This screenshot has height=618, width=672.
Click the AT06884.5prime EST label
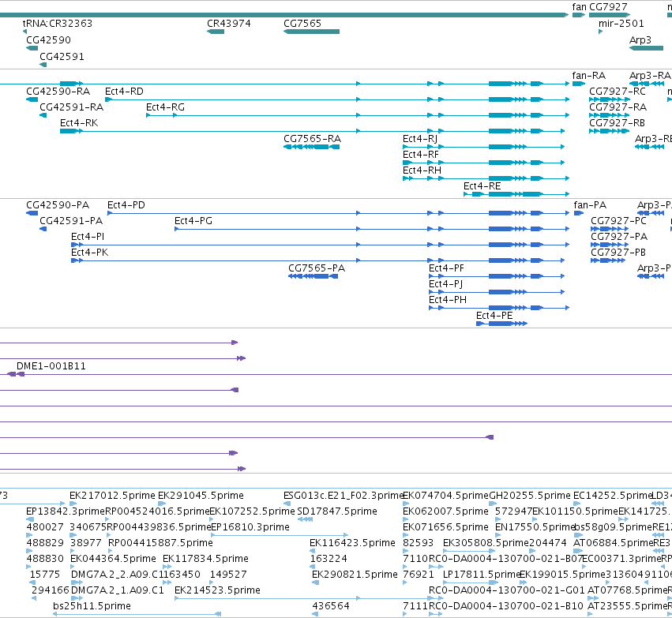click(x=613, y=543)
